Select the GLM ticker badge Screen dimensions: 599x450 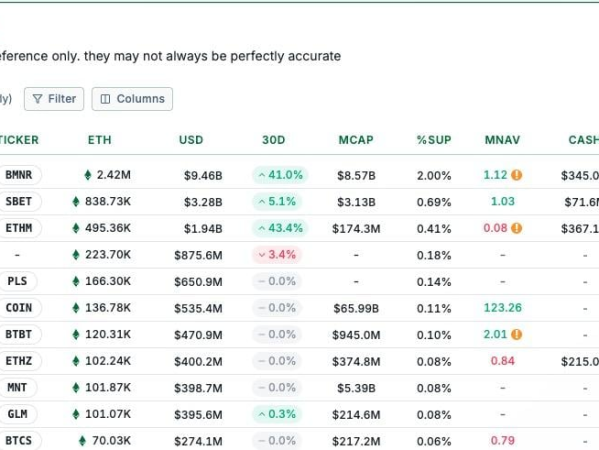click(x=17, y=414)
